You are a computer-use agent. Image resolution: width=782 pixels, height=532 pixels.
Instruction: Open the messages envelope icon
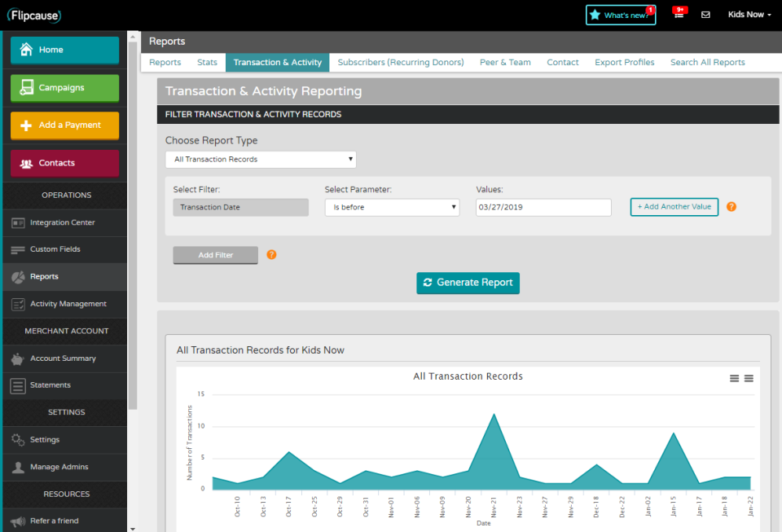[705, 15]
